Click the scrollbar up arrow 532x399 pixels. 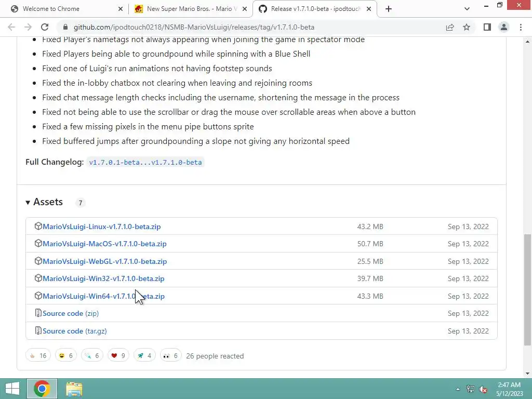click(527, 42)
